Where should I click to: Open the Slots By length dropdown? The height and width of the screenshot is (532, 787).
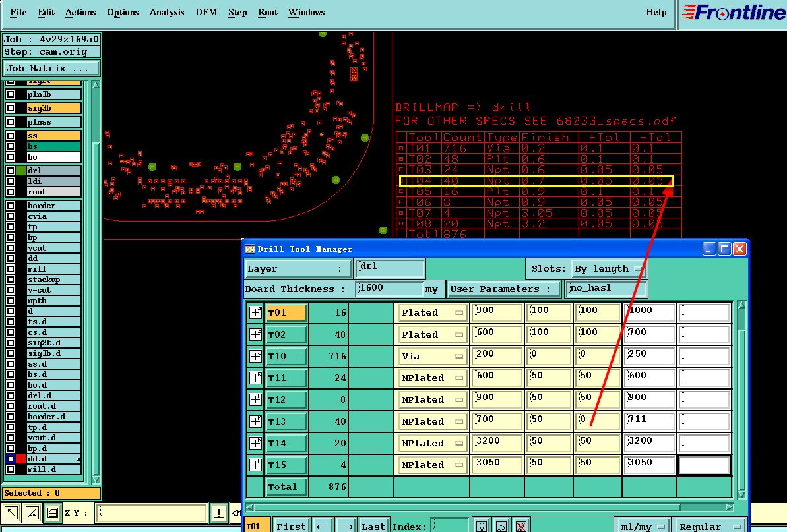(x=608, y=269)
